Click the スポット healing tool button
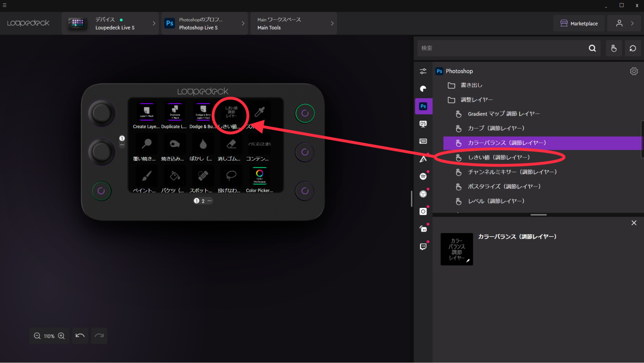 (203, 176)
